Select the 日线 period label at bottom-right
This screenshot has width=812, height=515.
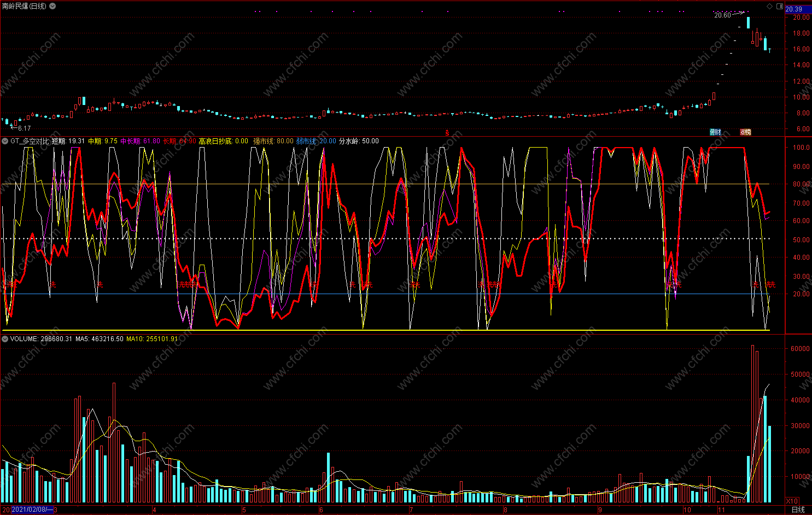tap(798, 510)
